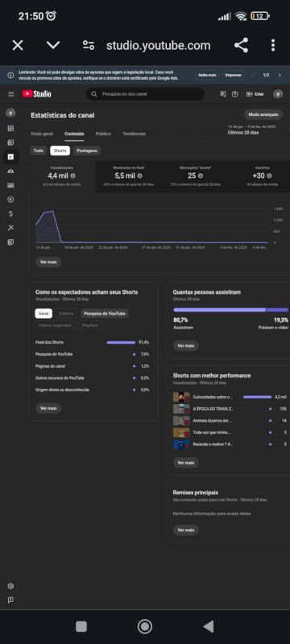Select the Visualizações metric card
Viewport: 290px width, 644px height.
[62, 176]
